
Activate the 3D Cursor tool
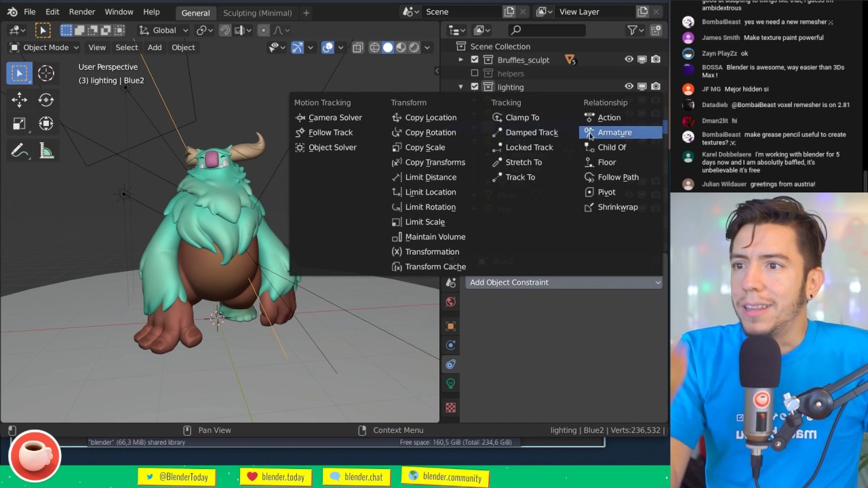click(x=46, y=73)
